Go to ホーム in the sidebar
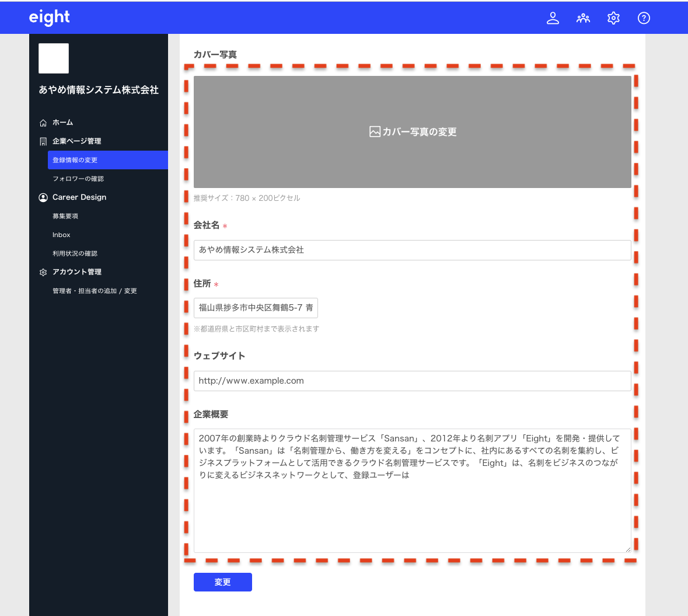 pyautogui.click(x=63, y=123)
